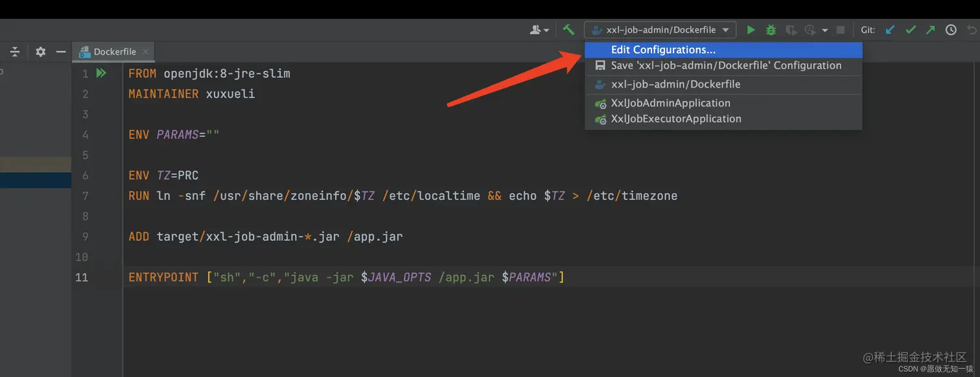Click 'PARAMS=""' on line 4
980x377 pixels.
188,134
